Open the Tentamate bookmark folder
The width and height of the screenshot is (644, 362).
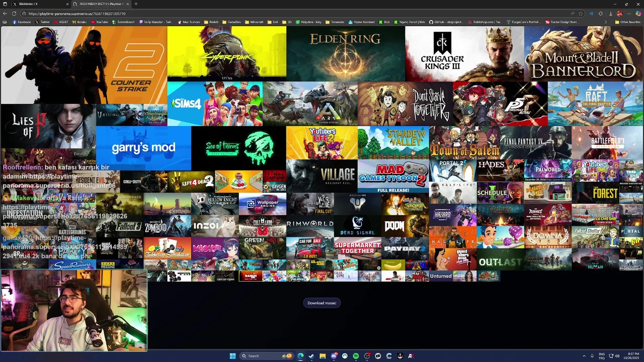(x=335, y=22)
